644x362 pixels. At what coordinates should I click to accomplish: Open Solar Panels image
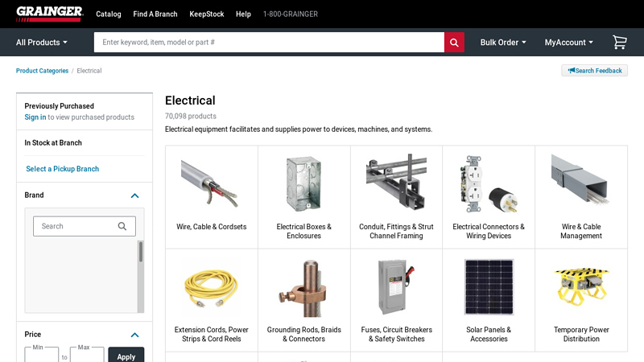[489, 287]
